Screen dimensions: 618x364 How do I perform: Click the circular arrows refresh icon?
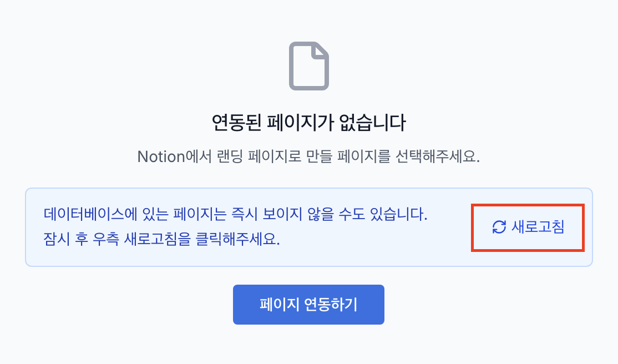coord(499,227)
